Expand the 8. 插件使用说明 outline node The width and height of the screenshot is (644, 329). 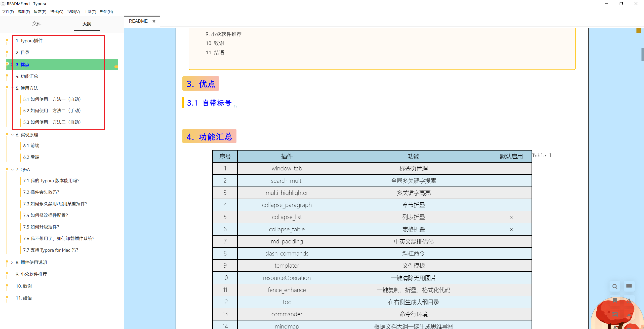(x=12, y=263)
